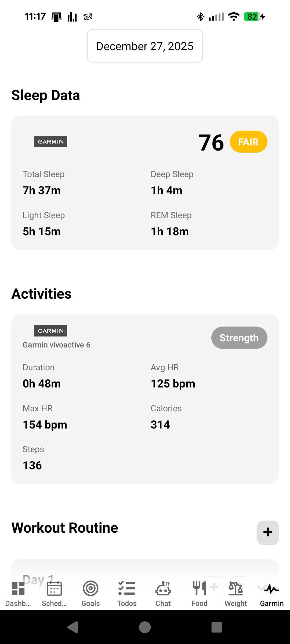Image resolution: width=290 pixels, height=644 pixels.
Task: Open the Weight scale icon
Action: [x=235, y=588]
